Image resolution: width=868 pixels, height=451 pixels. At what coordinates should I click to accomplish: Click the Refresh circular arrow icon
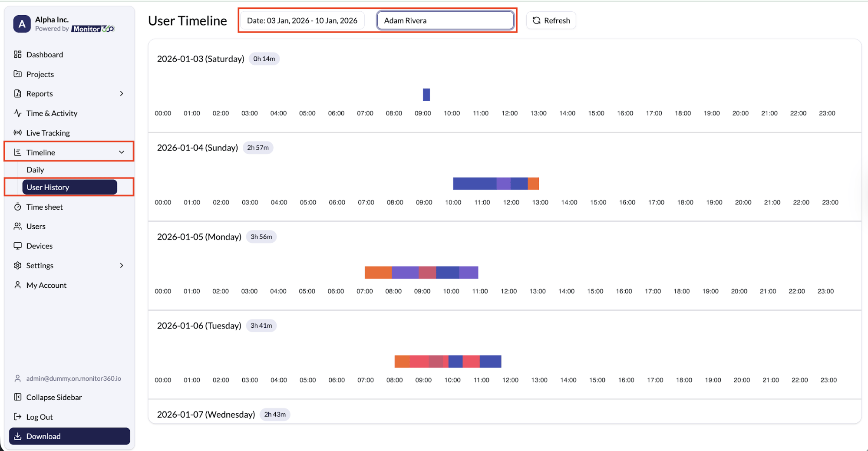tap(537, 20)
